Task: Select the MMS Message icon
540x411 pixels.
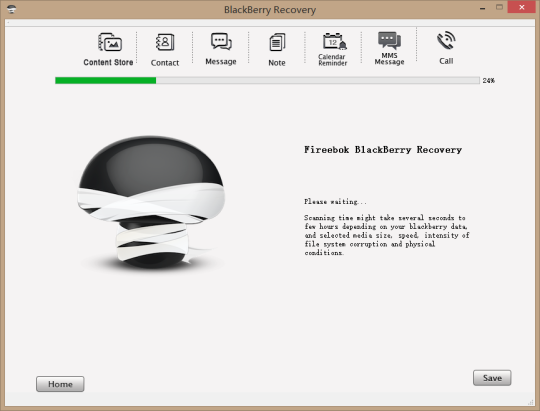Action: (389, 49)
